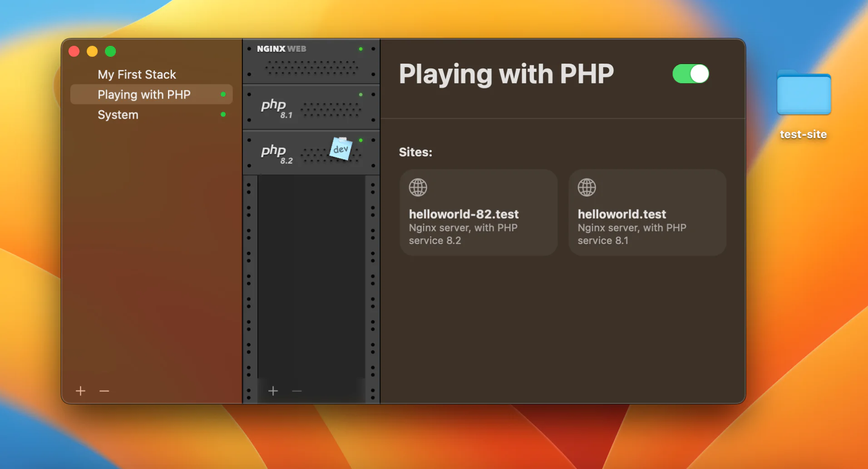Viewport: 868px width, 469px height.
Task: Click the Playing with PHP title heading
Action: (x=506, y=74)
